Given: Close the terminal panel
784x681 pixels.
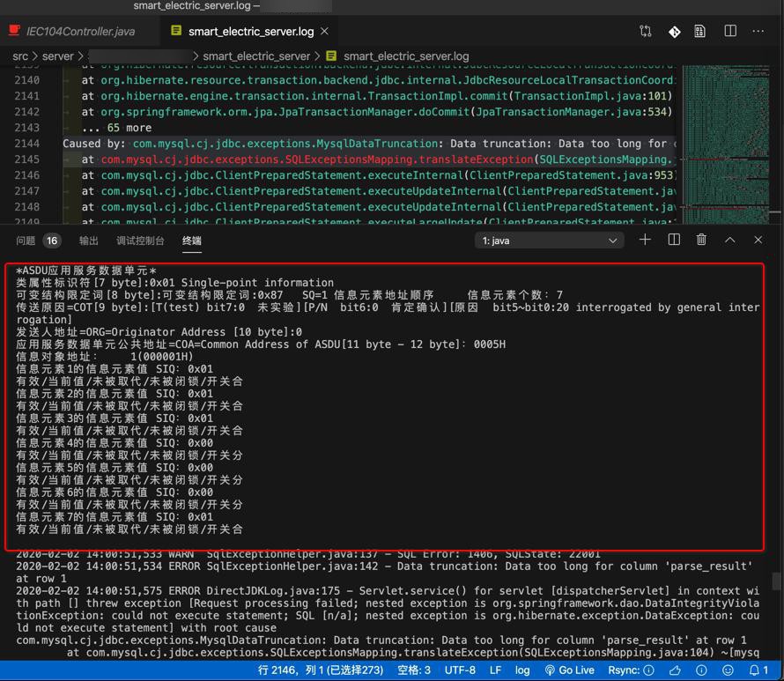Looking at the screenshot, I should tap(758, 240).
